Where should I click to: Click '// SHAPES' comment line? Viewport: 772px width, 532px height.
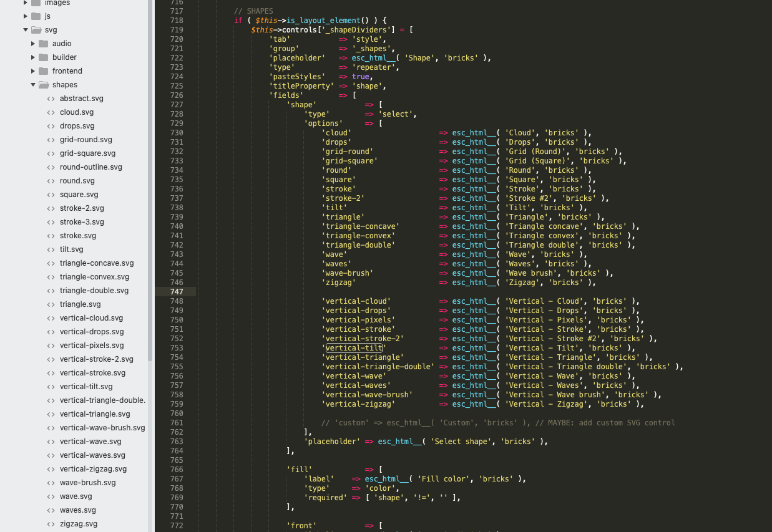pos(253,11)
